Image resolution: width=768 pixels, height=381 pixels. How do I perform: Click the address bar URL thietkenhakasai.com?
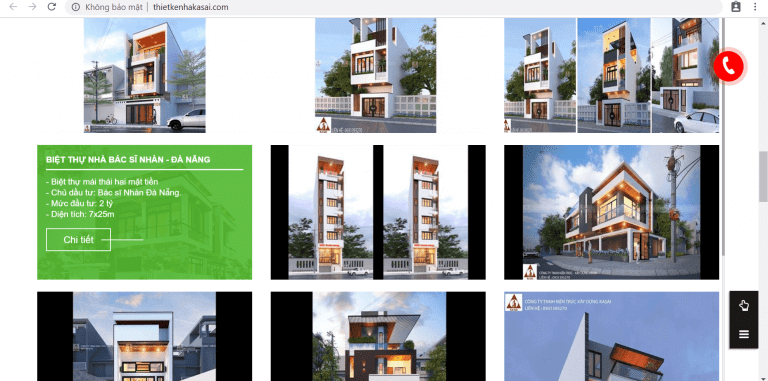(x=191, y=7)
